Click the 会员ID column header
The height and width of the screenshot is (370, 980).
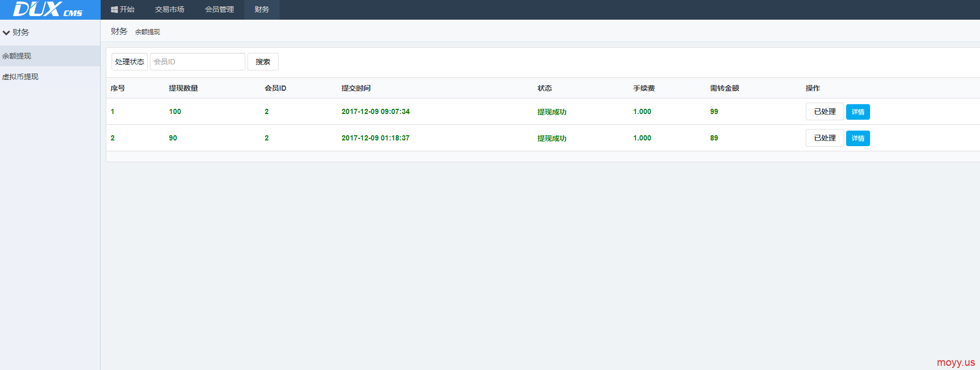pos(275,88)
